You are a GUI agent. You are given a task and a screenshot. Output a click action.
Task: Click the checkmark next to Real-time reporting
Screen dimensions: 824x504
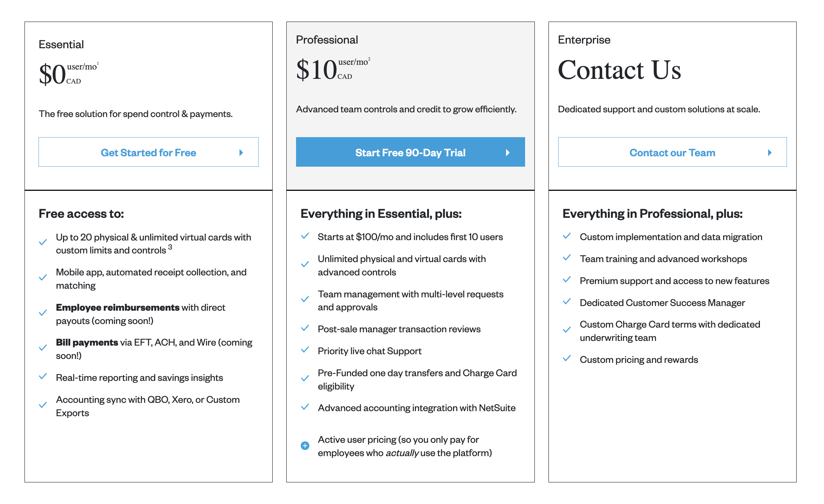pyautogui.click(x=43, y=377)
